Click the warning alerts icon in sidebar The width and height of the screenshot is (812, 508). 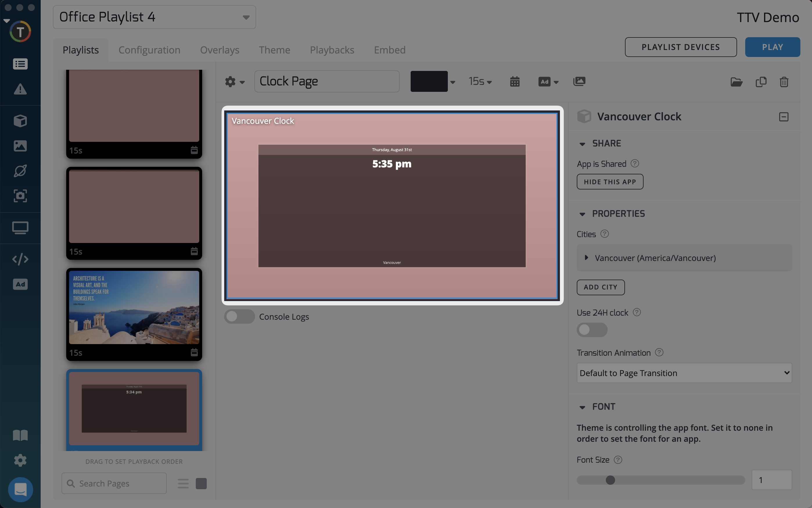click(x=20, y=90)
